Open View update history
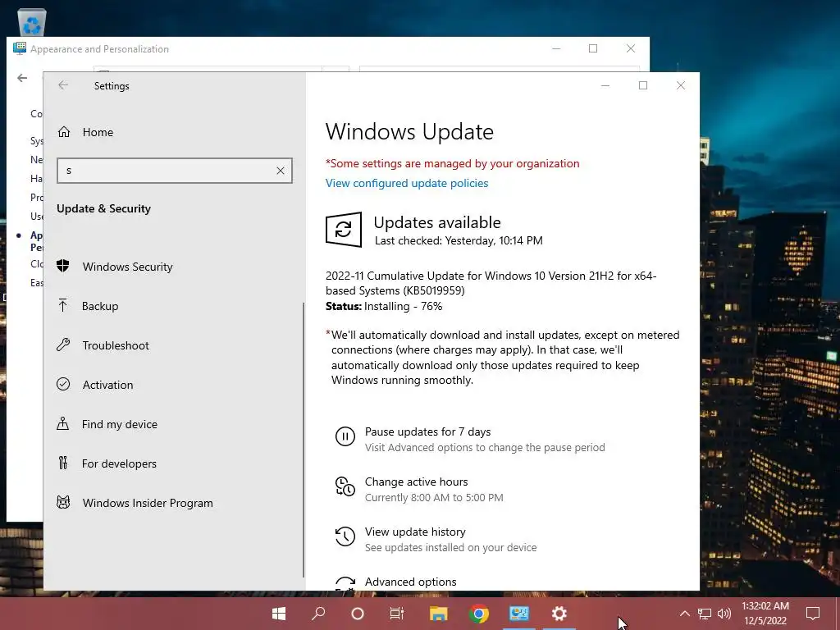 (x=415, y=532)
